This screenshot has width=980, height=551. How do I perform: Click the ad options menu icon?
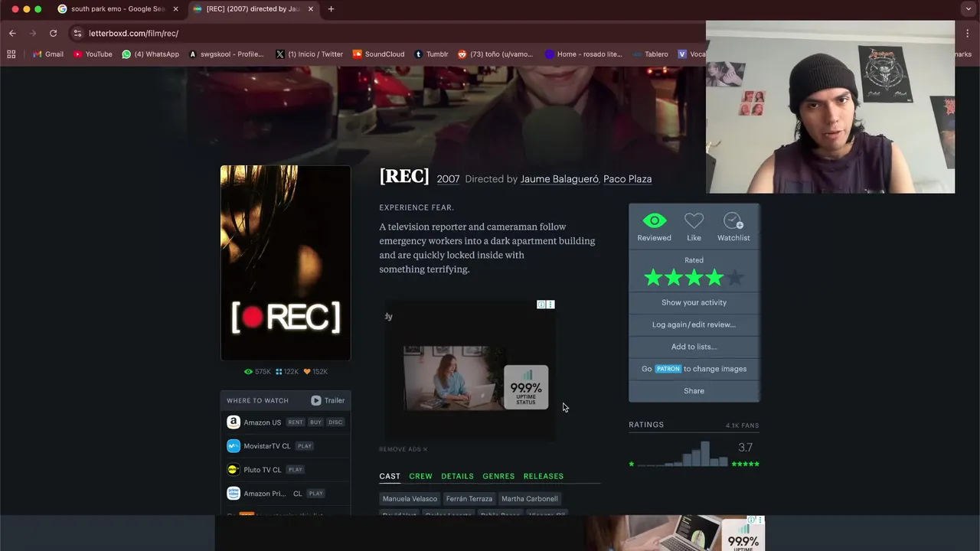[550, 305]
